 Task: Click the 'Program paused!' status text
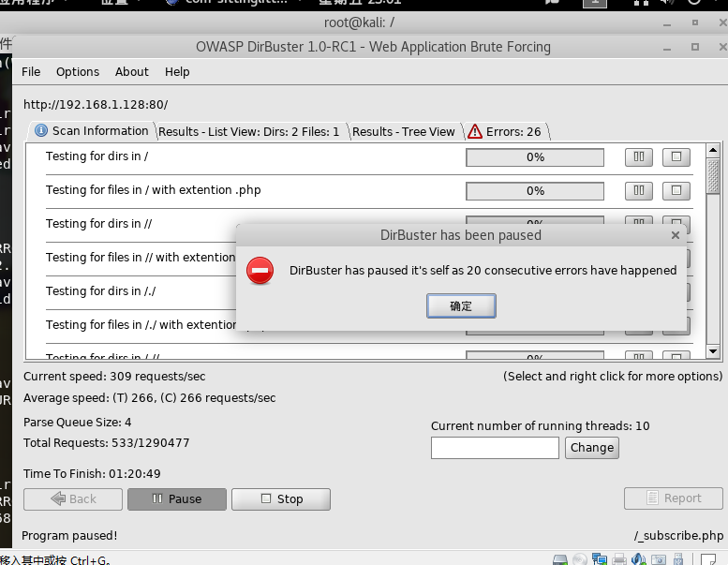pos(69,536)
